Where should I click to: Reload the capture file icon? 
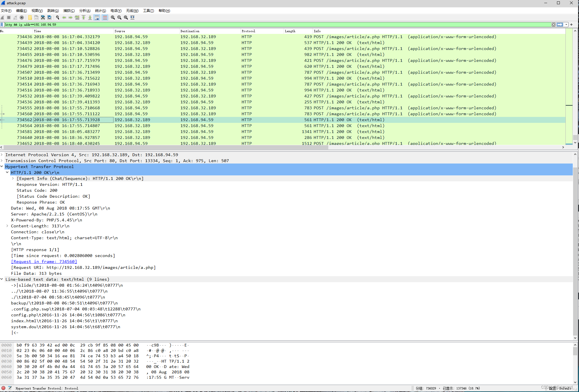pos(49,18)
